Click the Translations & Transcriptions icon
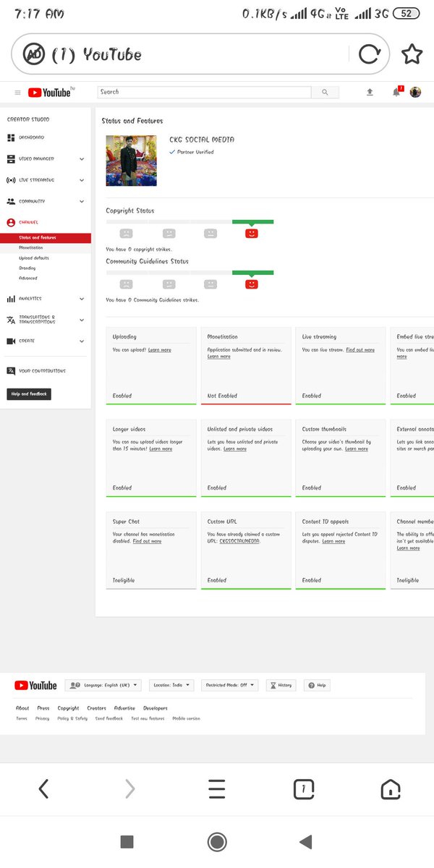Image resolution: width=434 pixels, height=868 pixels. (11, 320)
